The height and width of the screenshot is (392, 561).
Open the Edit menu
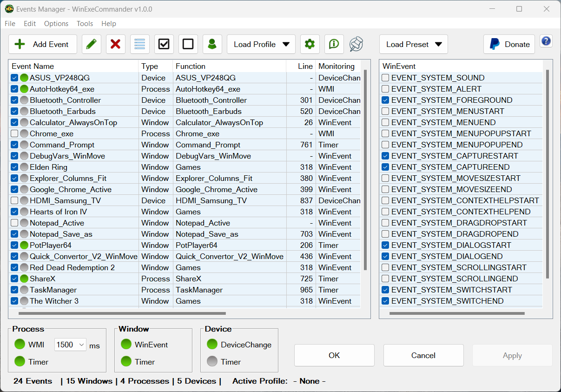pyautogui.click(x=30, y=23)
